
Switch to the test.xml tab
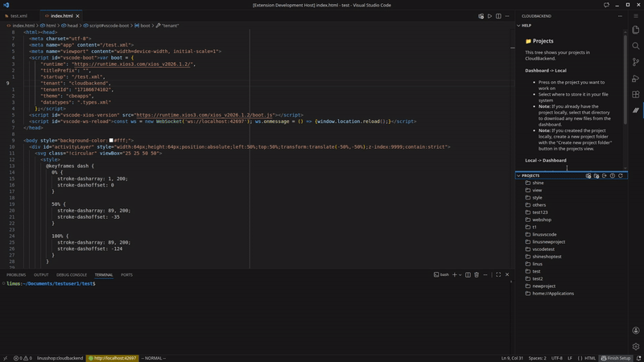point(19,16)
